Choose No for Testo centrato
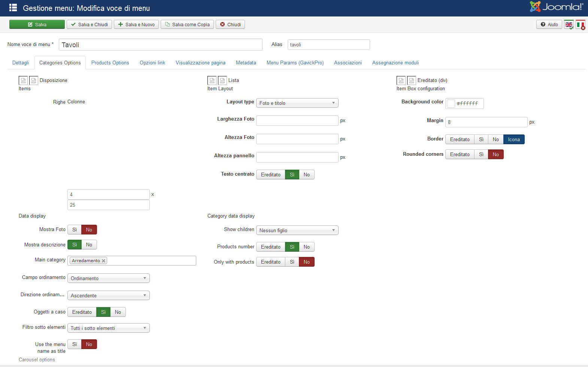This screenshot has height=367, width=588. 306,175
